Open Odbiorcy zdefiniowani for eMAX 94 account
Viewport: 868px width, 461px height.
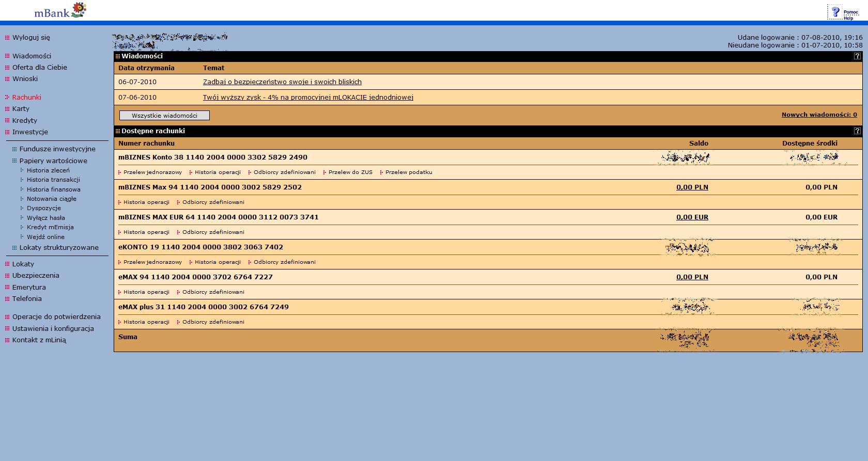[x=213, y=292]
